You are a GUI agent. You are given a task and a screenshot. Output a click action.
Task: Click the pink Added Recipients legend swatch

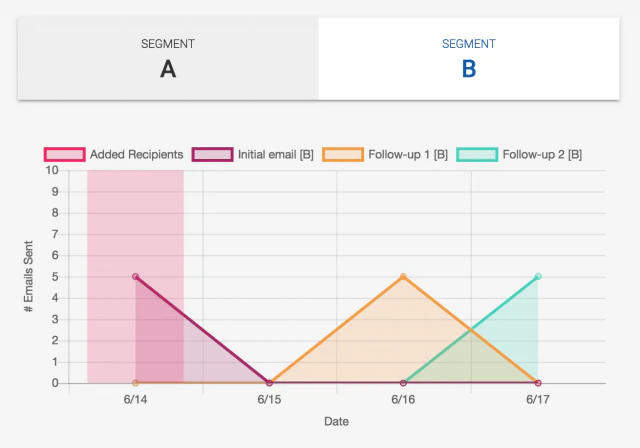click(64, 155)
